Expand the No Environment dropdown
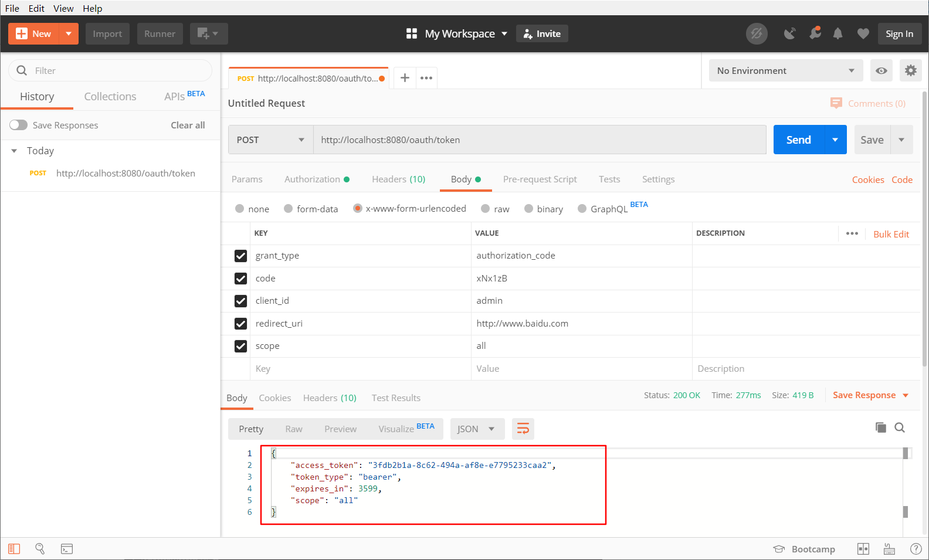The image size is (929, 560). [x=785, y=71]
